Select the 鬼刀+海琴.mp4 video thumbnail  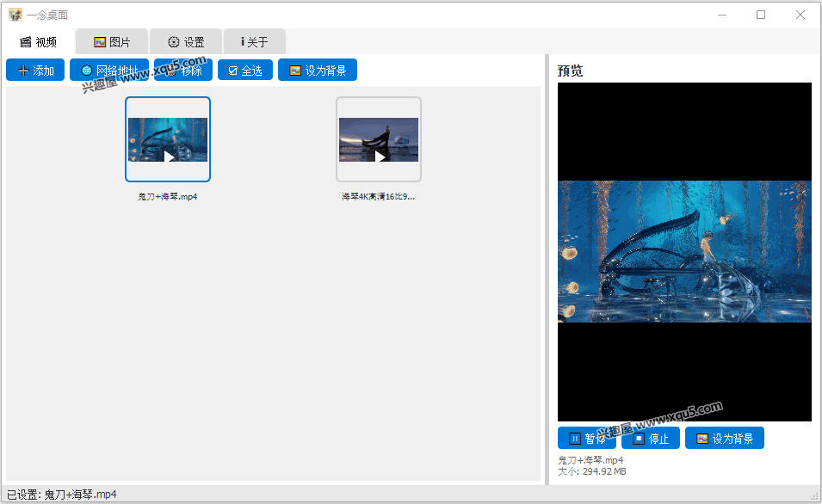(x=168, y=139)
